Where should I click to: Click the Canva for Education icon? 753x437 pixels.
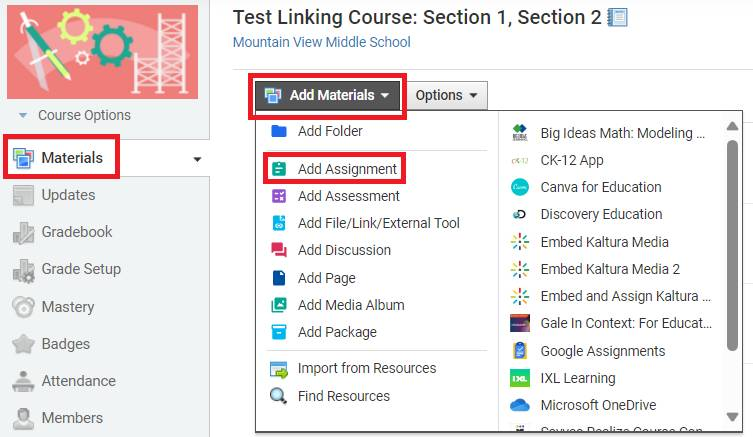coord(519,187)
